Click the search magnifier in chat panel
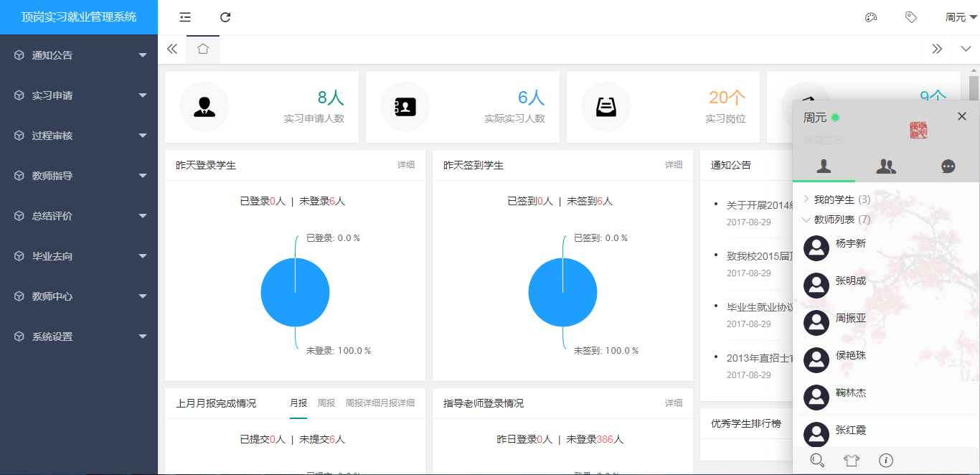 pyautogui.click(x=817, y=460)
